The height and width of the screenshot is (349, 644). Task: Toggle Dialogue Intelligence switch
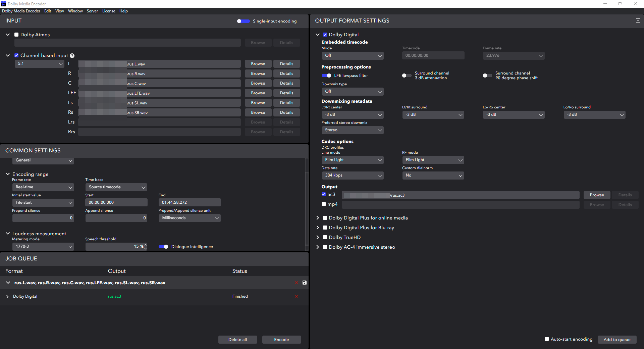point(163,247)
